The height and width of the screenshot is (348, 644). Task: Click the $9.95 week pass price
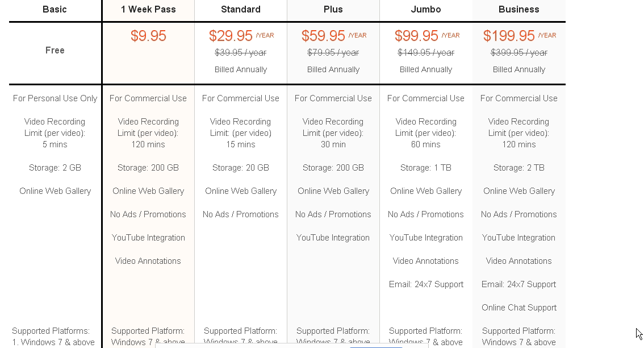tap(148, 36)
